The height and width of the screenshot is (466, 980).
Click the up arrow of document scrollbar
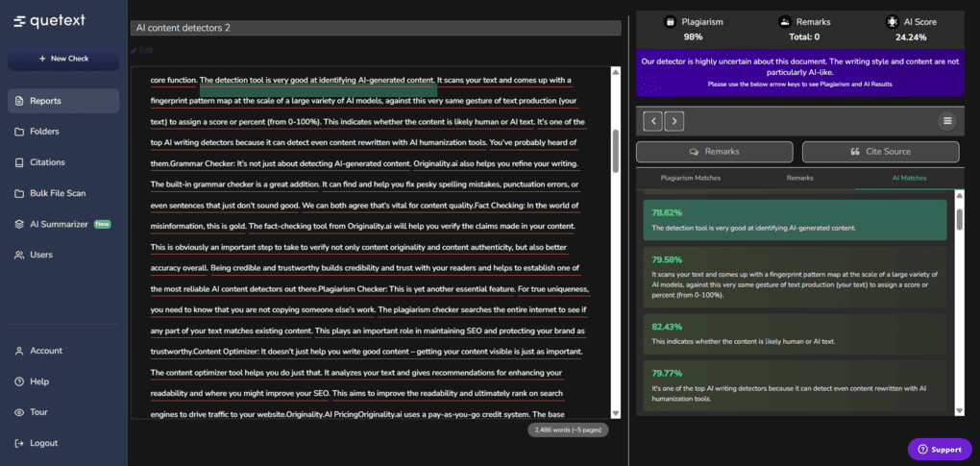point(616,73)
